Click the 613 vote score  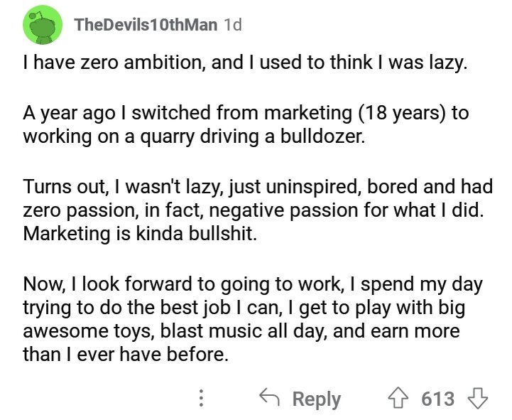438,399
